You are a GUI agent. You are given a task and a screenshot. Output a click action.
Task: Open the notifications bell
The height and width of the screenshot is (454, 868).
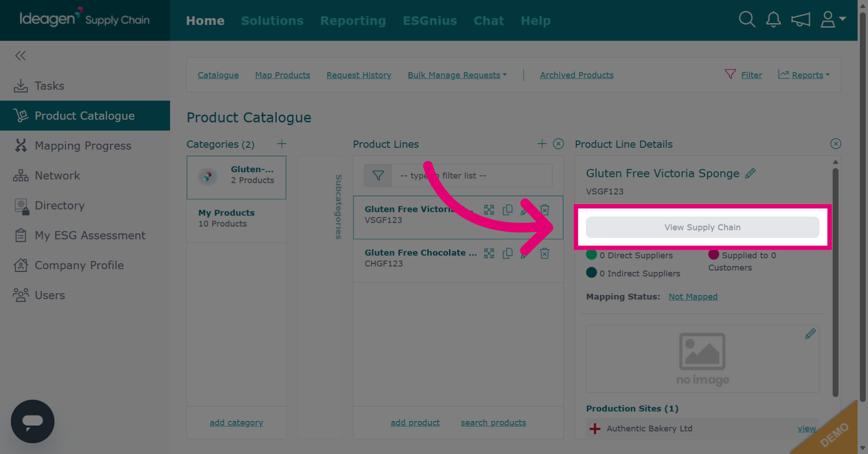pos(774,19)
